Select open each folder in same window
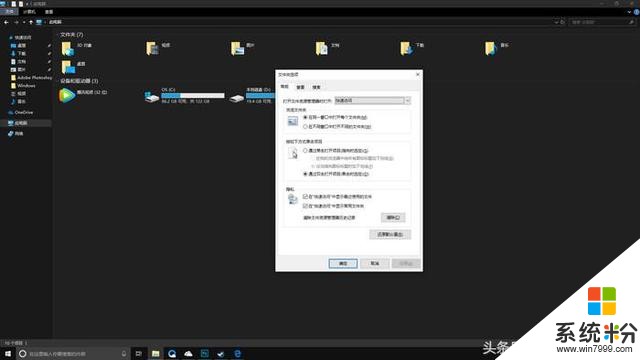The height and width of the screenshot is (360, 640). coord(305,118)
